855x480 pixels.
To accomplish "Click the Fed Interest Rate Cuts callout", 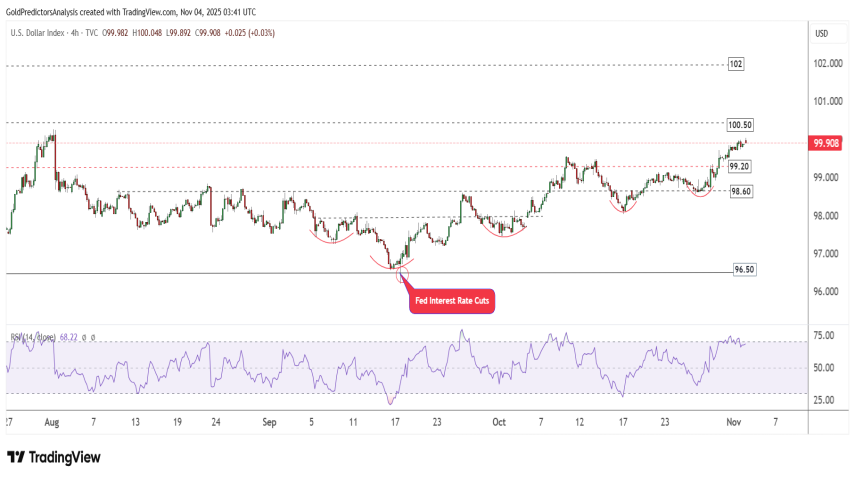I will click(x=453, y=300).
